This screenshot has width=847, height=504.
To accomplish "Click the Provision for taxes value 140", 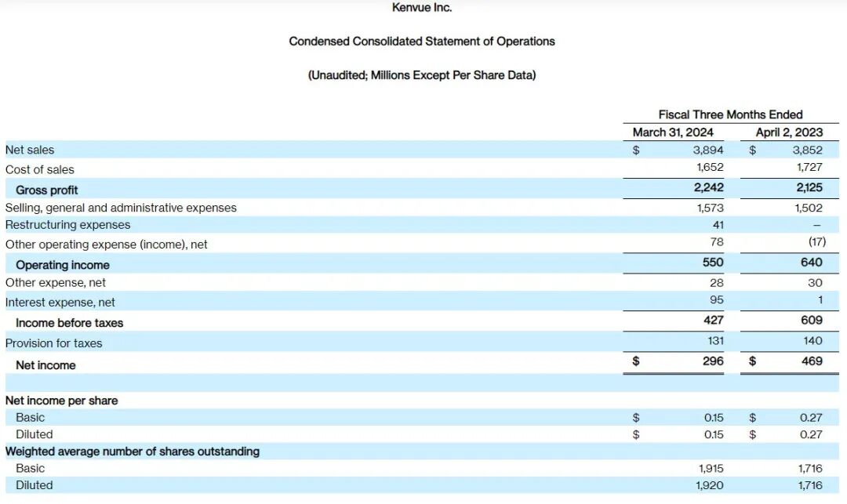I will (813, 340).
